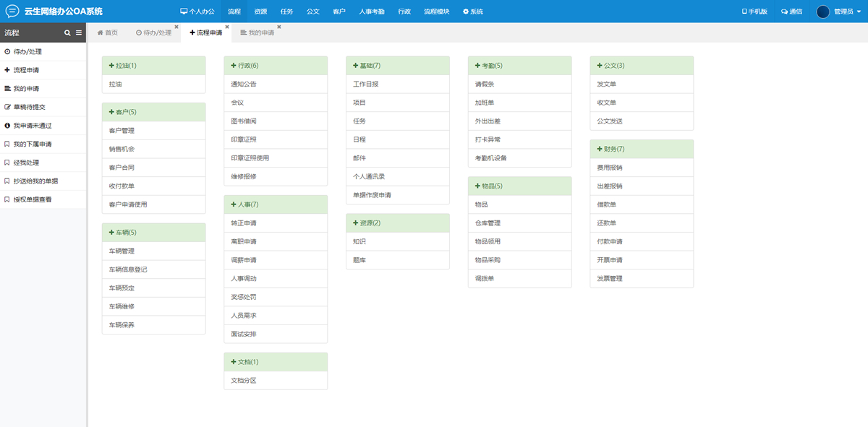This screenshot has height=427, width=868.
Task: Open 我申请未通过 sidebar item
Action: [33, 126]
